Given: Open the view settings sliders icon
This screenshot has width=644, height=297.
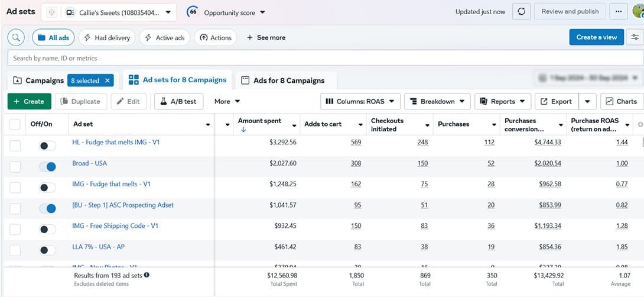Looking at the screenshot, I should (x=635, y=37).
